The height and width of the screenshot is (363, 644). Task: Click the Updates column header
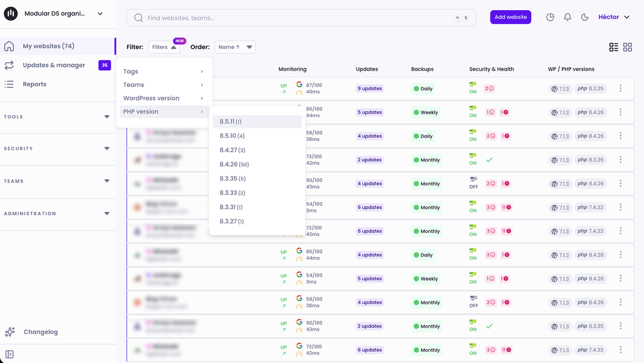[367, 69]
